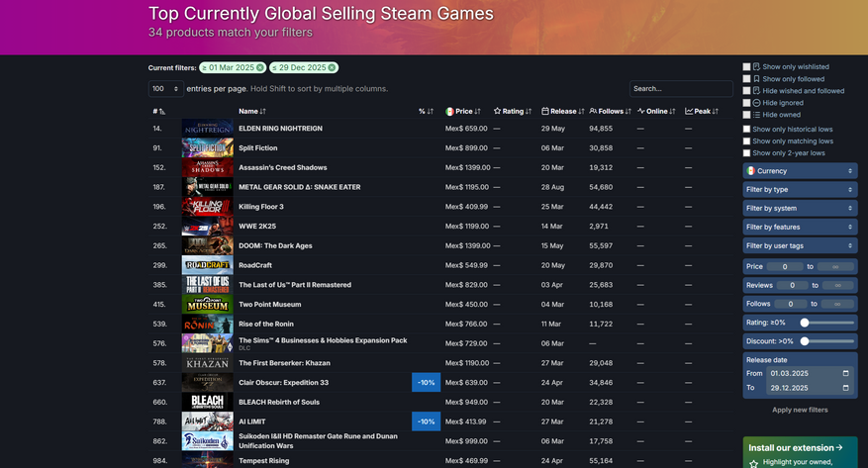
Task: Open calendar picker for To date
Action: [845, 388]
